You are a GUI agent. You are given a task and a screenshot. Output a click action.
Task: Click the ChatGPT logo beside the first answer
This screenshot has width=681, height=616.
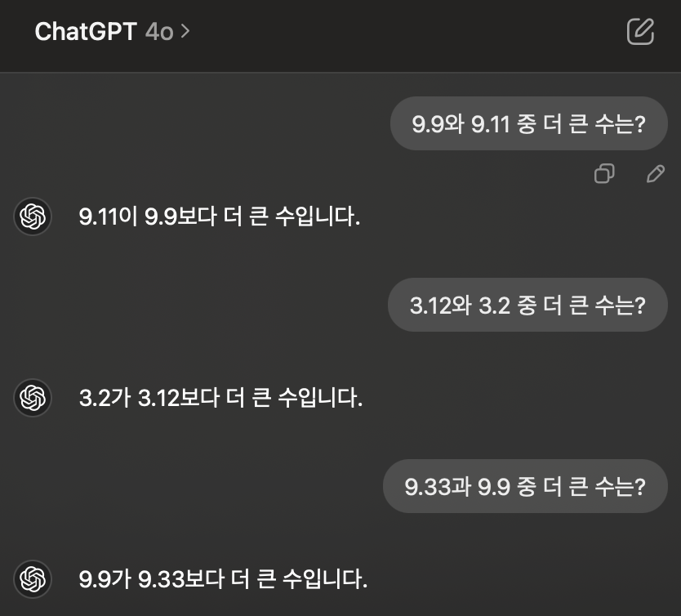[32, 216]
